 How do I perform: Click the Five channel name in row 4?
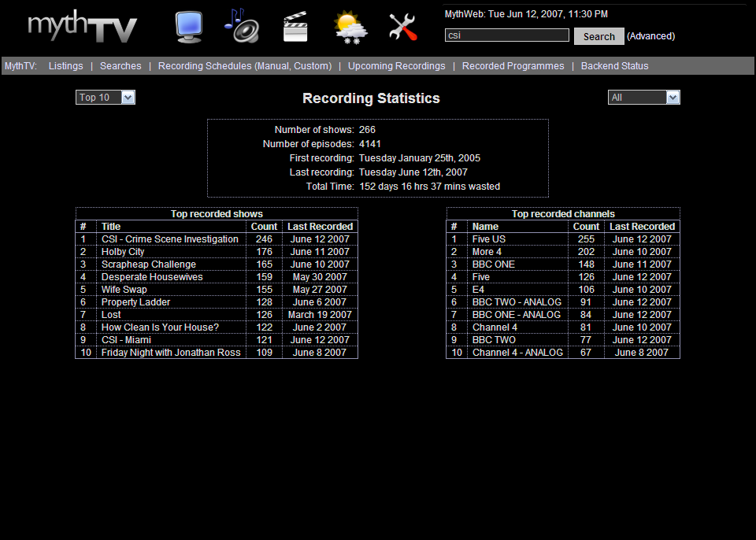tap(480, 277)
